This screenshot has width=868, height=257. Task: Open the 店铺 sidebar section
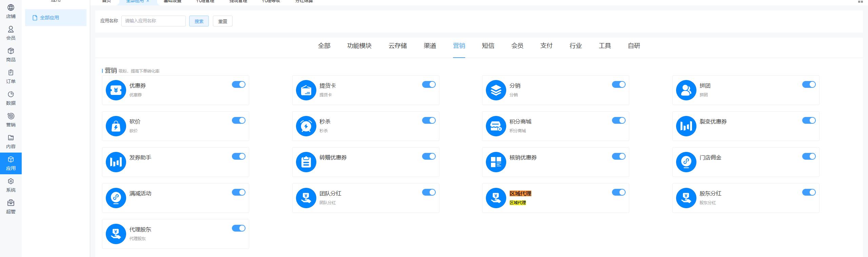11,12
